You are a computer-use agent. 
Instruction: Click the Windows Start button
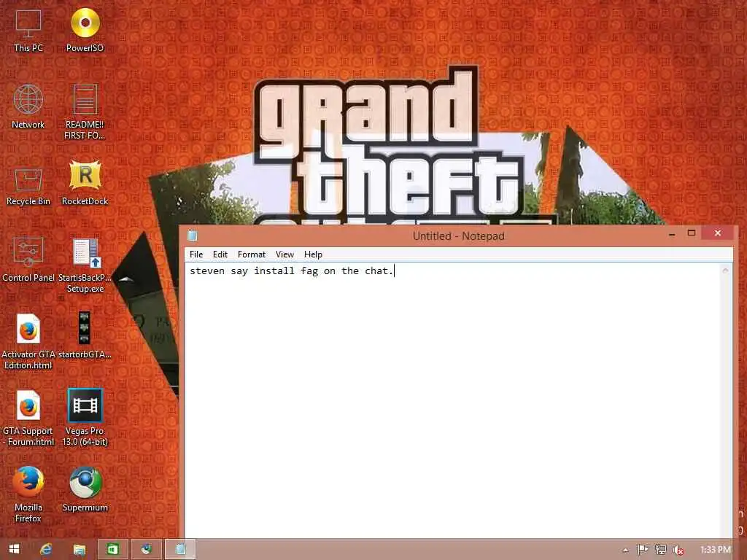pos(15,549)
